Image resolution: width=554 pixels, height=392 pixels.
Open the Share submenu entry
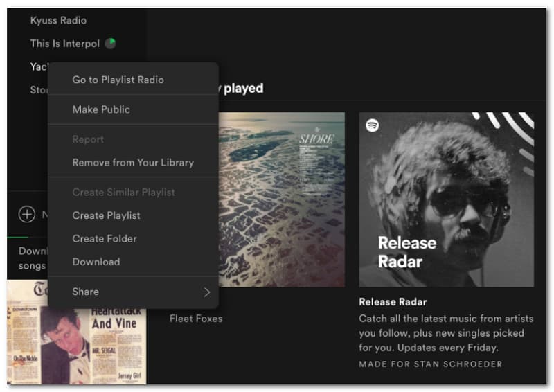pyautogui.click(x=133, y=292)
